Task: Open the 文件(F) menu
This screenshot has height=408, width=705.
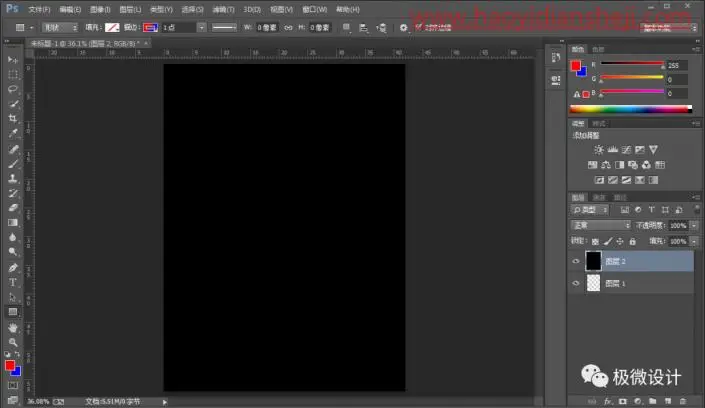Action: (39, 9)
